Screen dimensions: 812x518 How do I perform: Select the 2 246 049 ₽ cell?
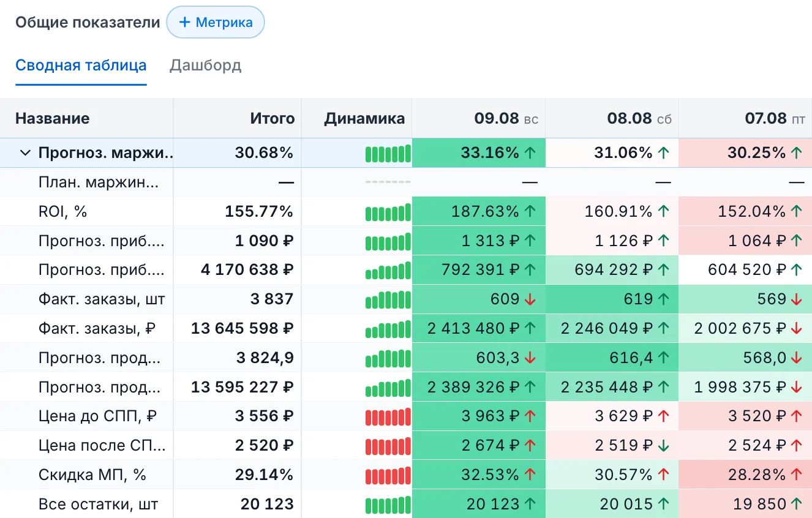(x=612, y=329)
